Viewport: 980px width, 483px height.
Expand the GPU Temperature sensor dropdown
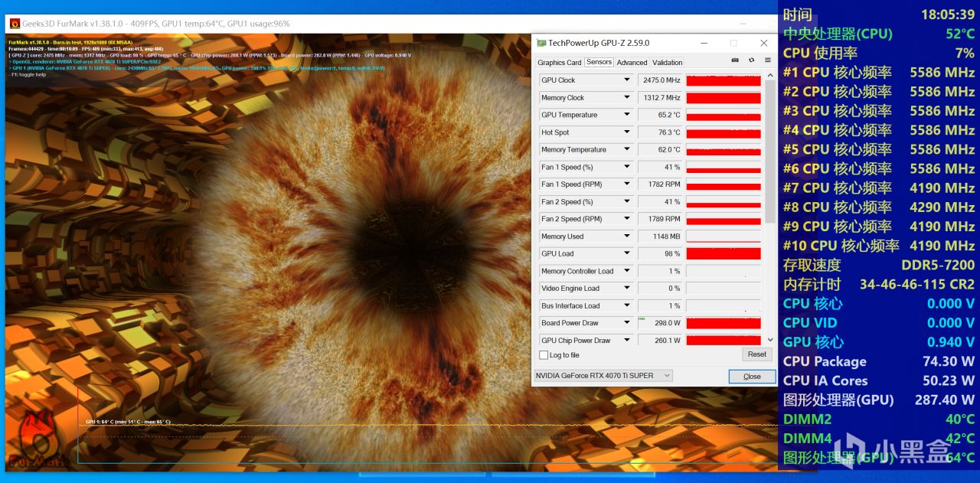(627, 115)
